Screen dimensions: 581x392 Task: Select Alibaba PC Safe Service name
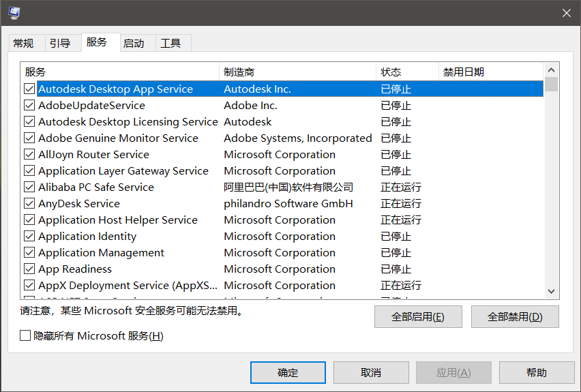96,187
